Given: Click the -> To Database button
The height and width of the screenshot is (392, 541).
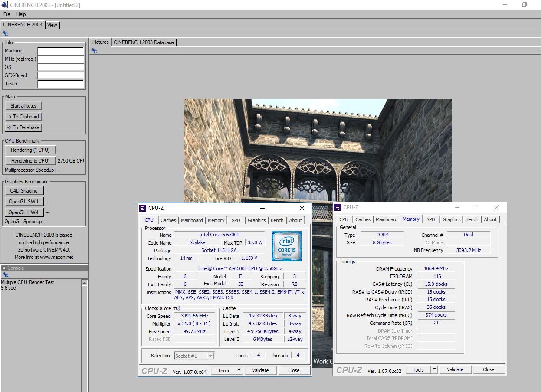Looking at the screenshot, I should [x=23, y=127].
